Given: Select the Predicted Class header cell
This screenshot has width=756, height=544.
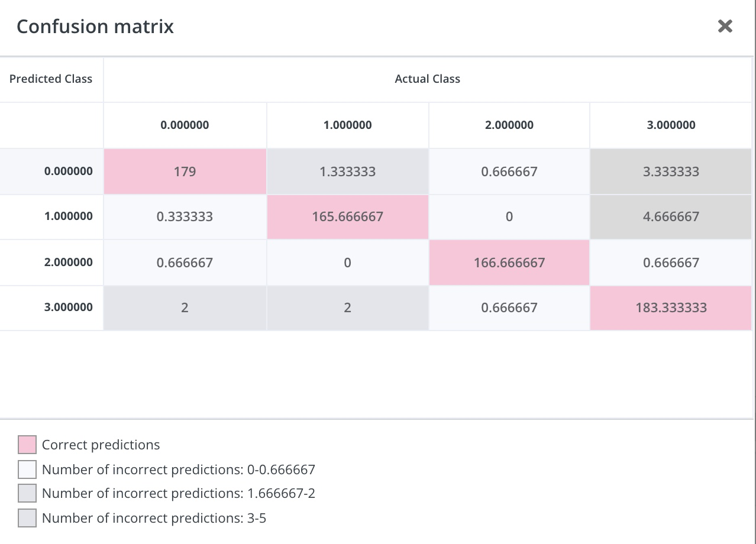Looking at the screenshot, I should [50, 79].
